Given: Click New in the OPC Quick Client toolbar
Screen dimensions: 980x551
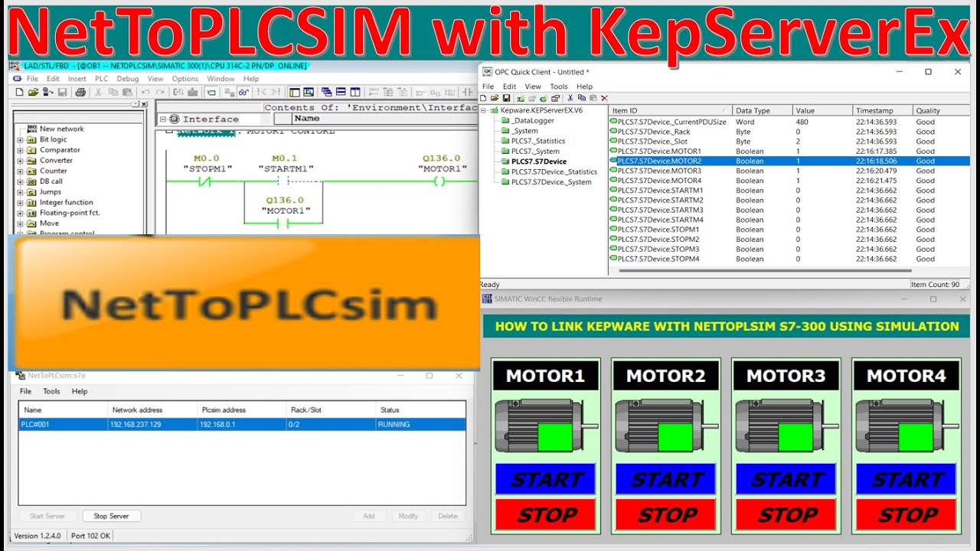Looking at the screenshot, I should [x=483, y=98].
